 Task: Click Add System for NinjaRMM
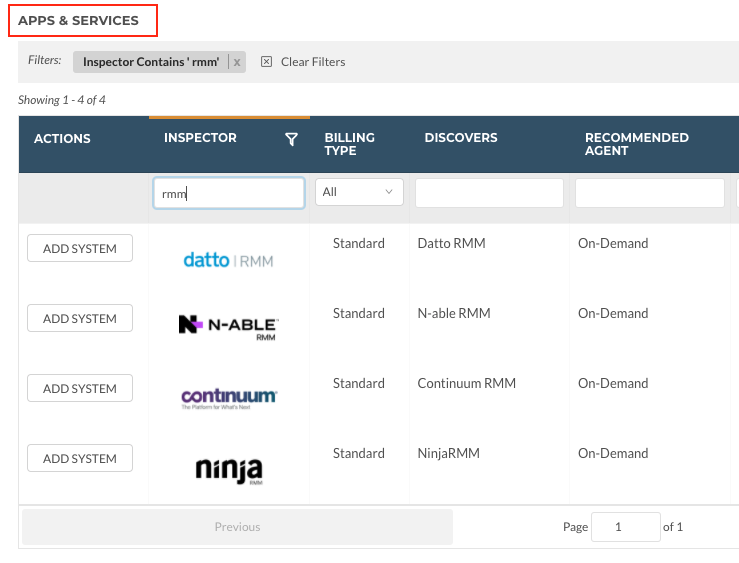point(80,458)
